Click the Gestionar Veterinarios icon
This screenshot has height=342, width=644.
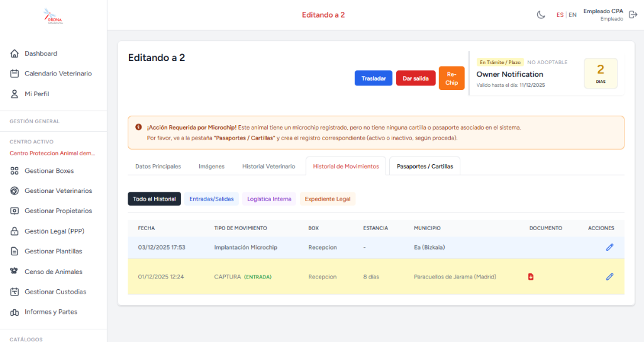14,191
